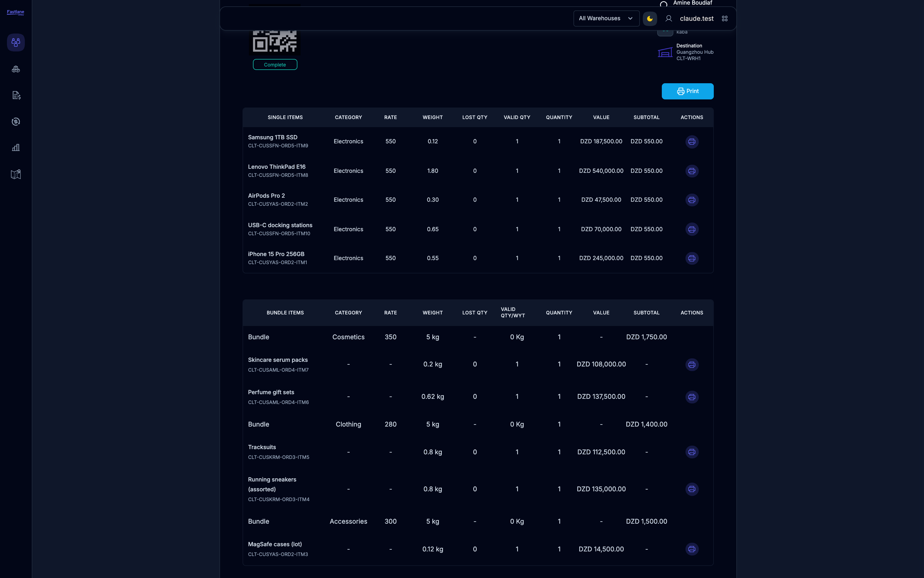This screenshot has height=578, width=924.
Task: Click DZD 245,000.00 value cell
Action: (x=601, y=258)
